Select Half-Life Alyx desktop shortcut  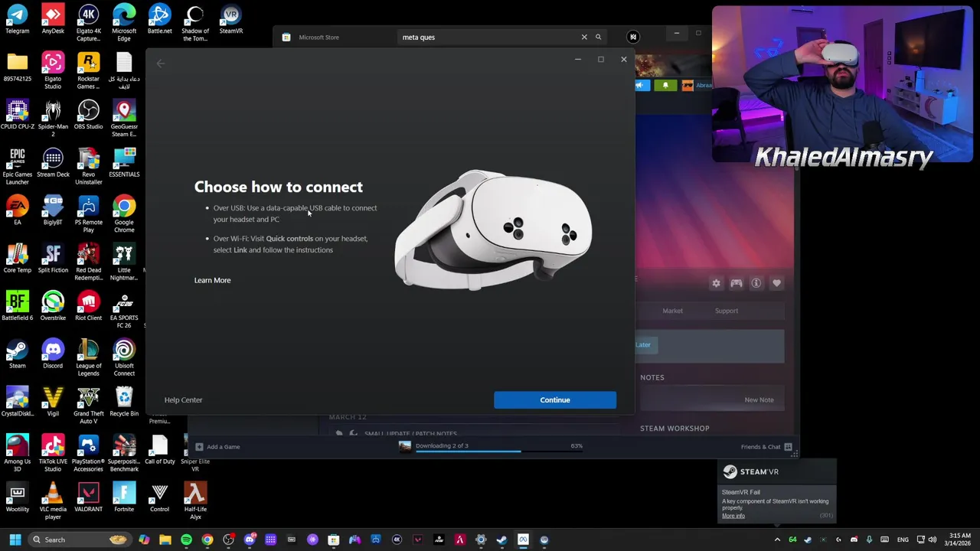point(195,501)
